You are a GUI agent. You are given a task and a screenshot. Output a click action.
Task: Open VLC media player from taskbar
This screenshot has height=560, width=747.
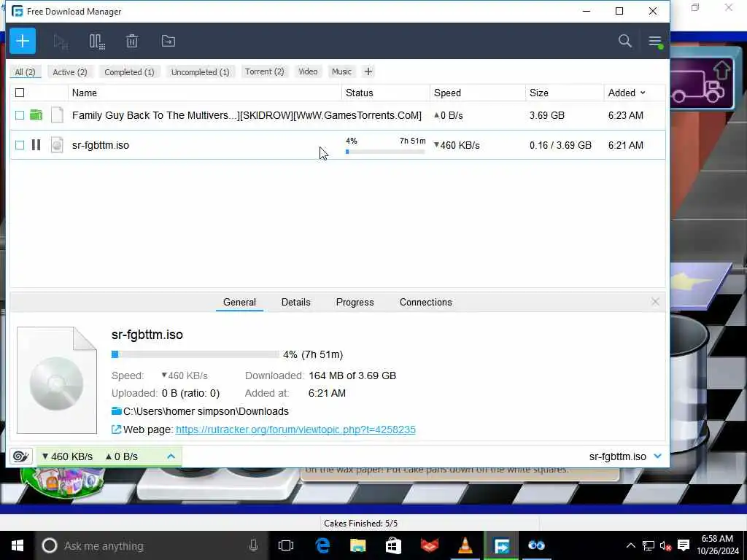click(465, 545)
